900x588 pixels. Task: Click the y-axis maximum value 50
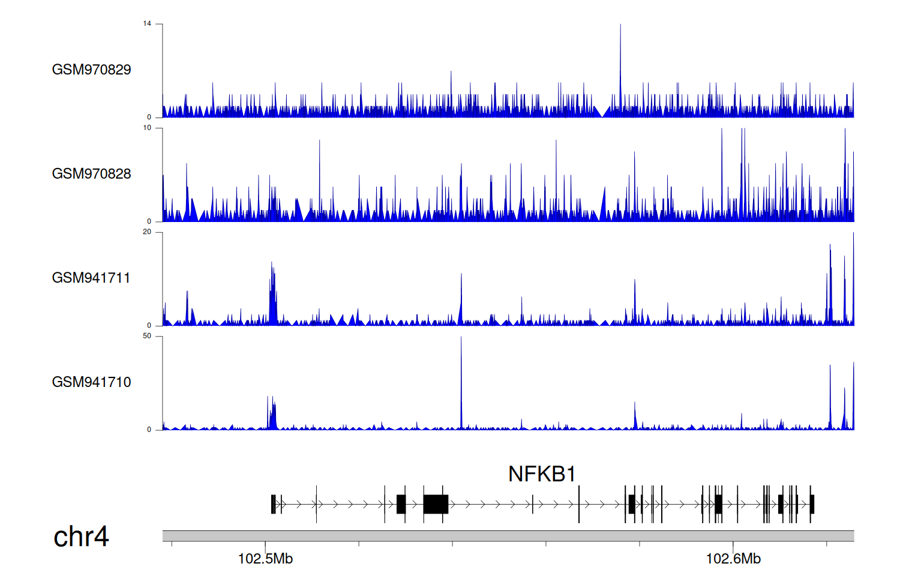147,336
